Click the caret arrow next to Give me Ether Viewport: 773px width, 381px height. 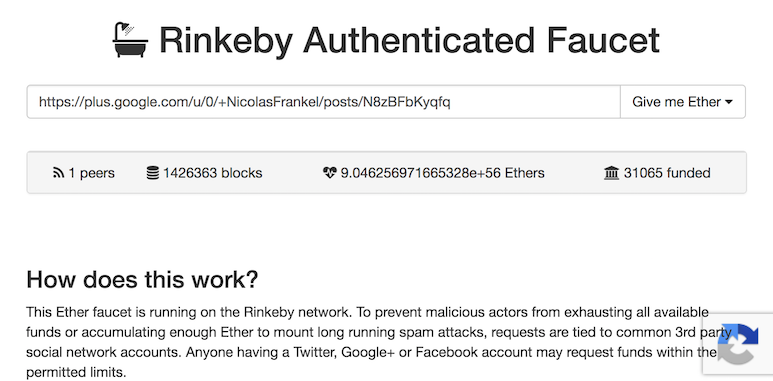pos(728,103)
